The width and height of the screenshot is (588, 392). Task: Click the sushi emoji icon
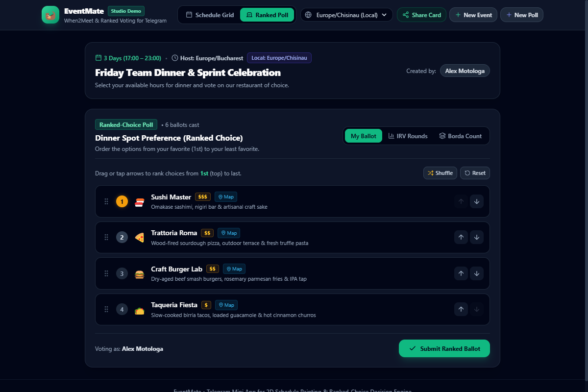[140, 201]
